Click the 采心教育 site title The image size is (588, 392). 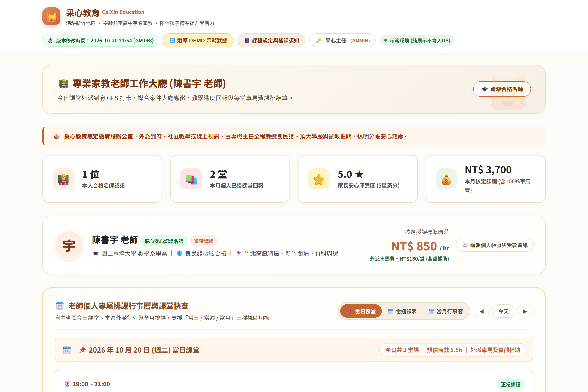(82, 13)
